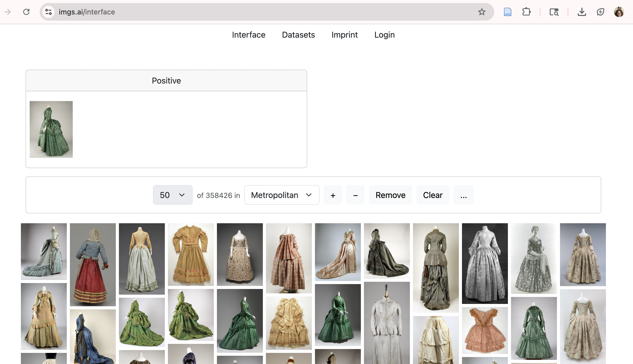
Task: Select the cream yellow satin bustle gown
Action: [289, 323]
